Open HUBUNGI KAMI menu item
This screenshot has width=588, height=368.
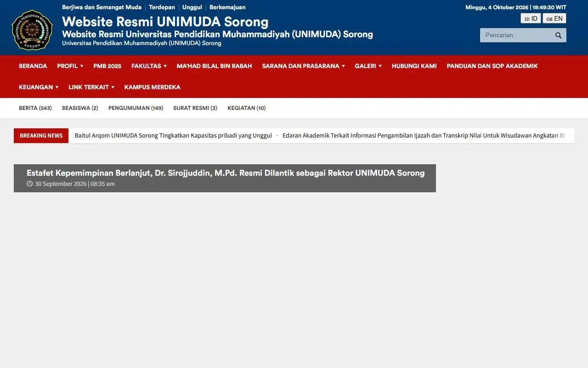coord(414,66)
